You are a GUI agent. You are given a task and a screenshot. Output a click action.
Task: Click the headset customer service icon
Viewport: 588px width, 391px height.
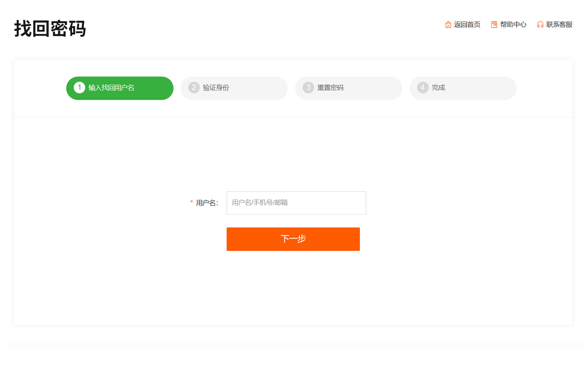[540, 25]
